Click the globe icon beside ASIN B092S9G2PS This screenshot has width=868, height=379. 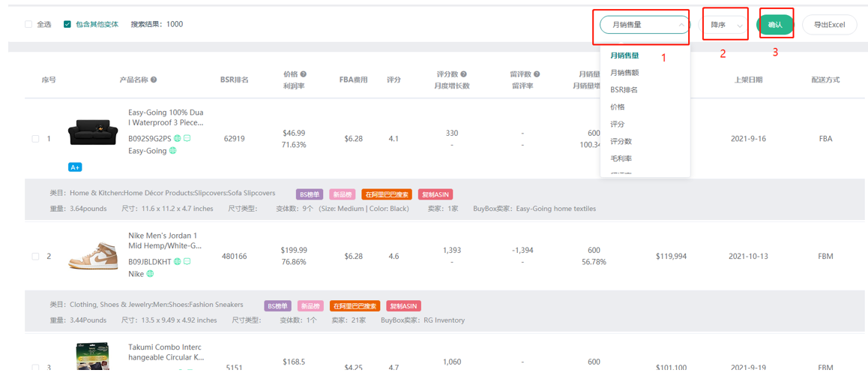pyautogui.click(x=178, y=138)
